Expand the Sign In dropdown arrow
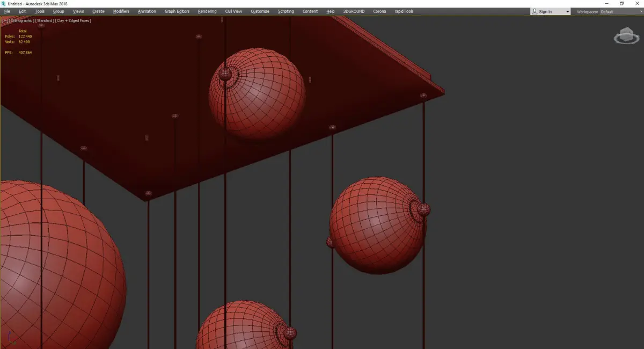The height and width of the screenshot is (349, 644). coord(567,12)
